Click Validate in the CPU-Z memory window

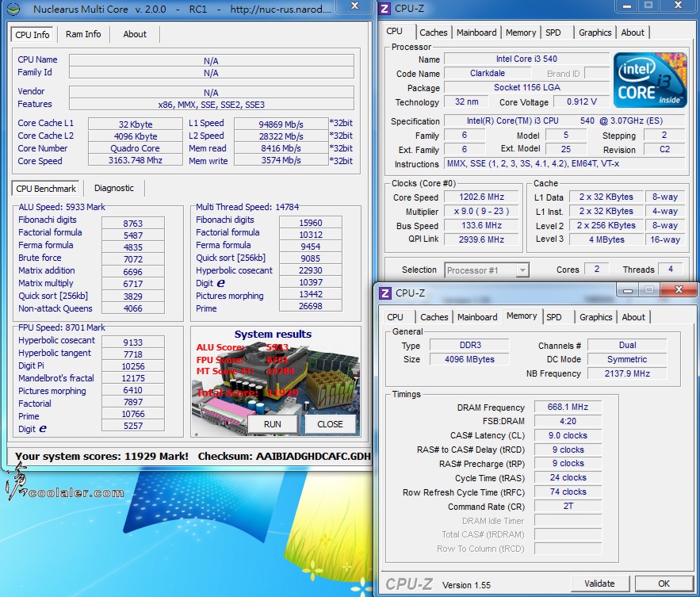(599, 584)
